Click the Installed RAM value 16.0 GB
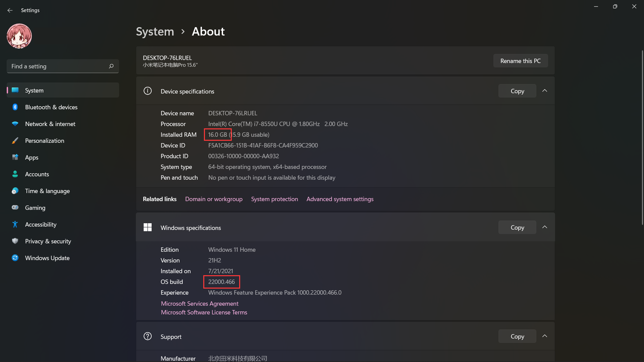 (218, 135)
